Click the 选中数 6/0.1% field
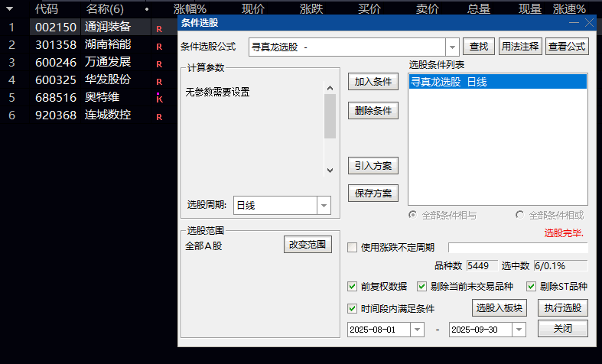 [561, 265]
